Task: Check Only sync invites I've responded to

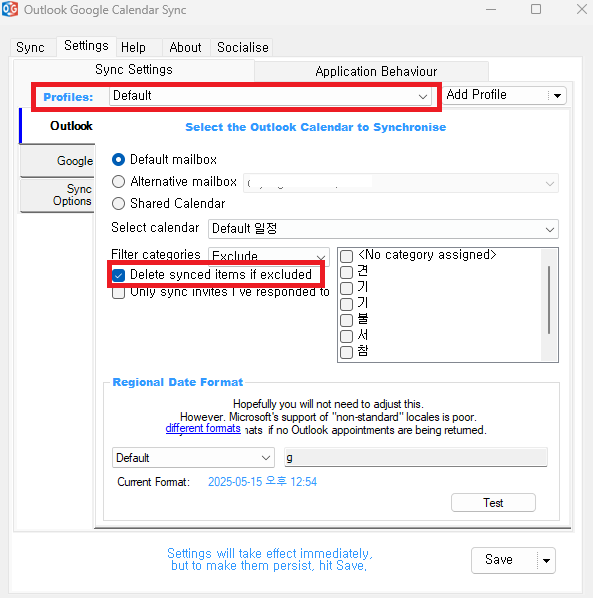Action: pos(119,293)
